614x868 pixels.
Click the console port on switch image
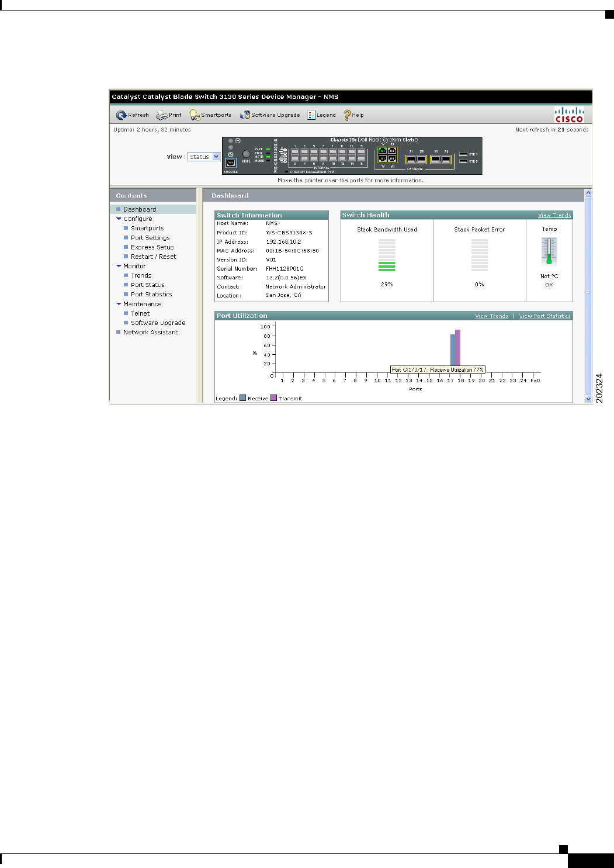pyautogui.click(x=230, y=163)
